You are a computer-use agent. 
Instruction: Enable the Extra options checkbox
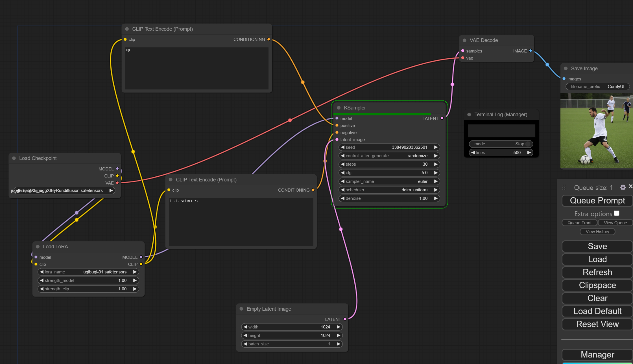(x=617, y=214)
